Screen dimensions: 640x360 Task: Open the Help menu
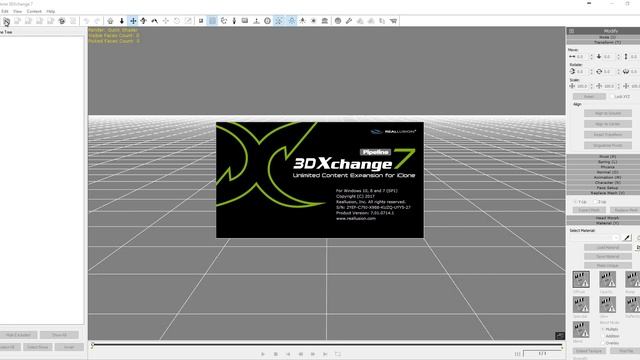click(51, 11)
